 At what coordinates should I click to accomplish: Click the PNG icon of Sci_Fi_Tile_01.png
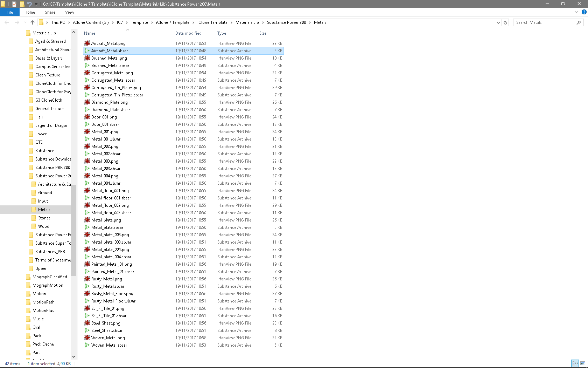pyautogui.click(x=87, y=308)
